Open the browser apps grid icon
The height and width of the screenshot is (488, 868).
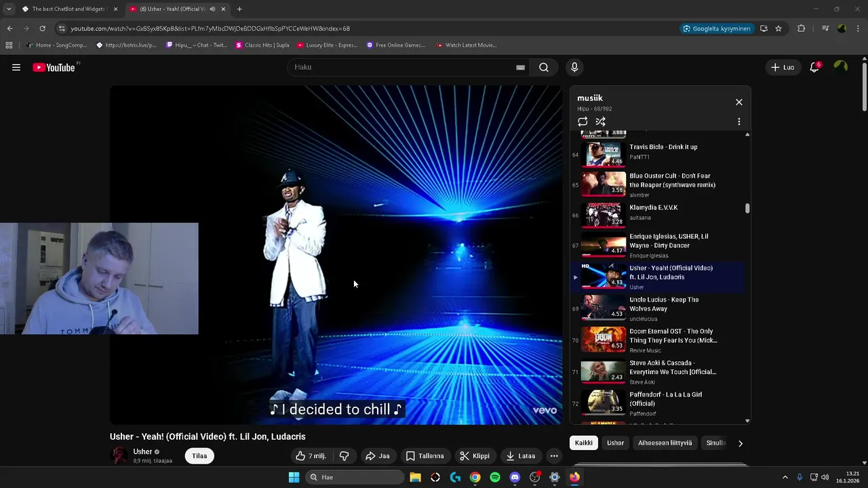tap(9, 45)
